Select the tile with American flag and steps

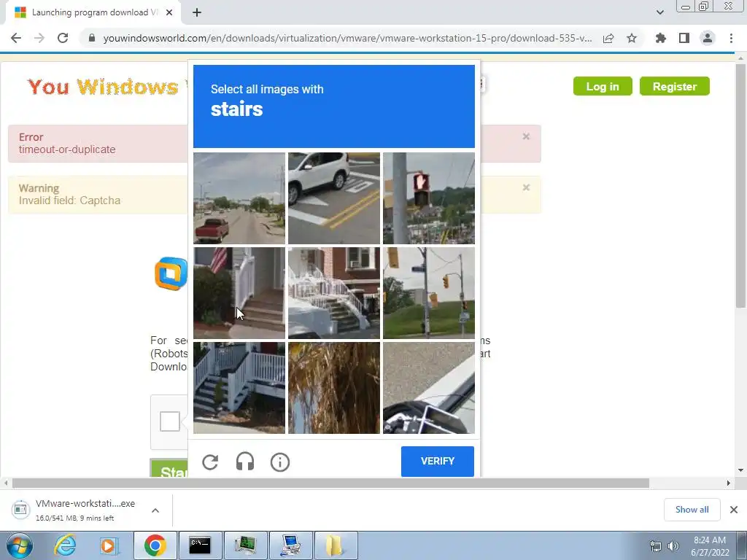coord(239,293)
